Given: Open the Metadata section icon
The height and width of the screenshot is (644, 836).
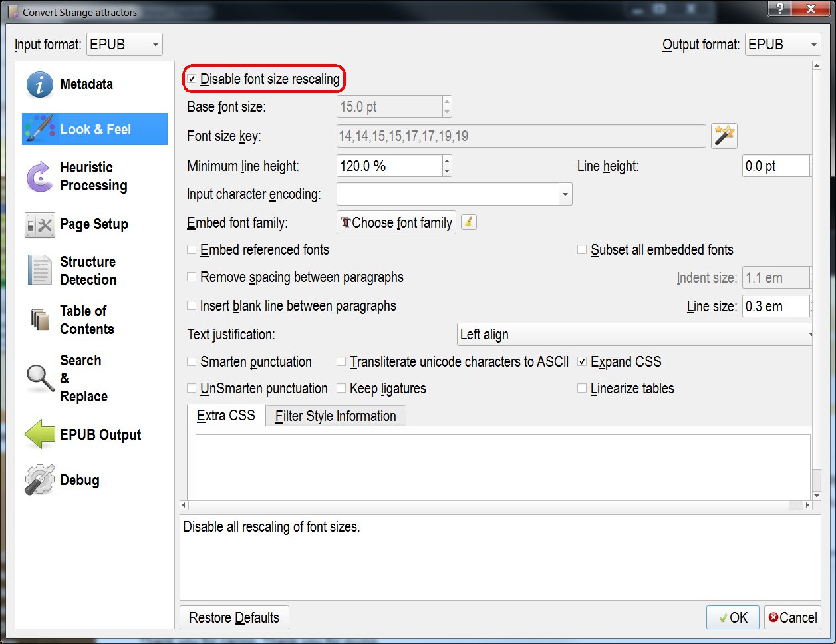Looking at the screenshot, I should pos(40,84).
